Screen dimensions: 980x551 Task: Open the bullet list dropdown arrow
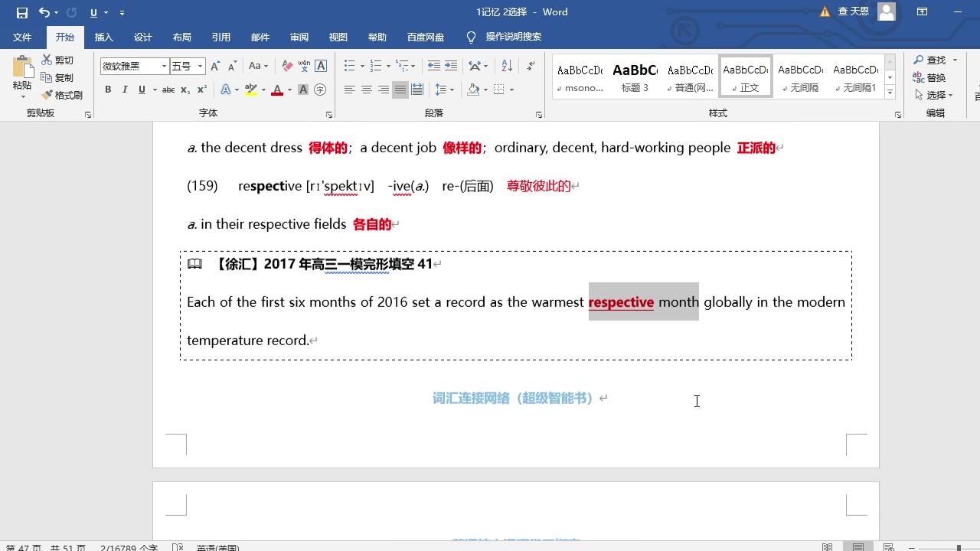tap(362, 67)
